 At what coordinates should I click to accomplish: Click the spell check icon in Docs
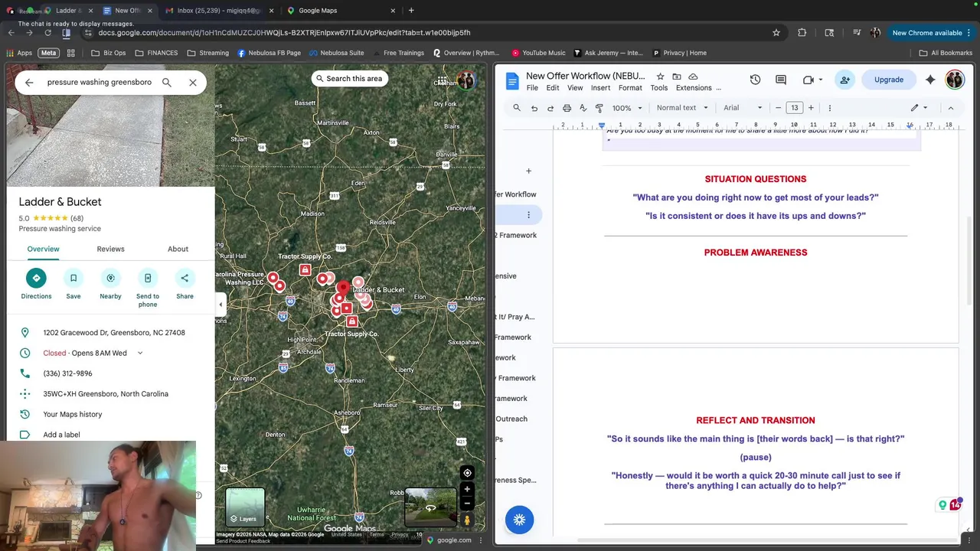click(x=583, y=108)
